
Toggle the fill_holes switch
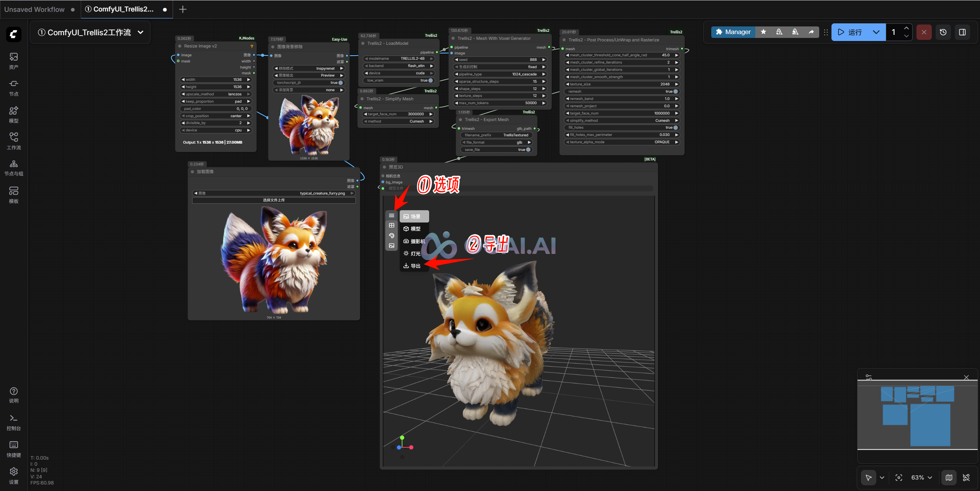click(x=676, y=128)
